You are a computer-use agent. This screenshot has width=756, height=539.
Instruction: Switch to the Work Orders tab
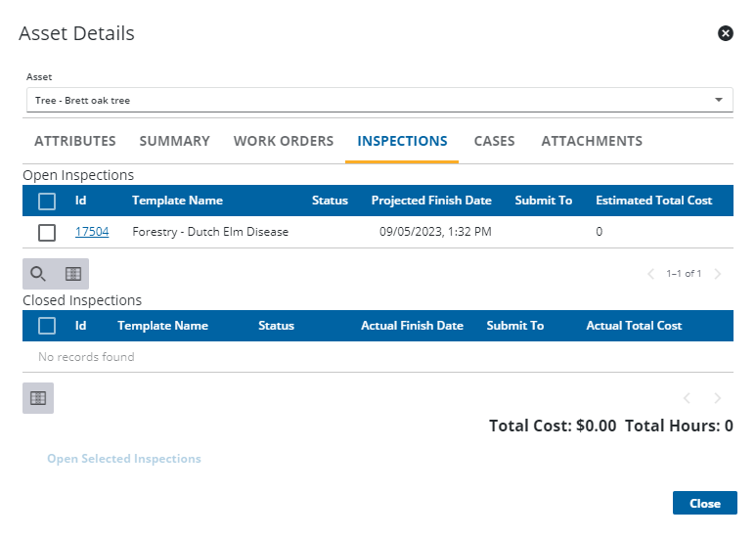[284, 141]
